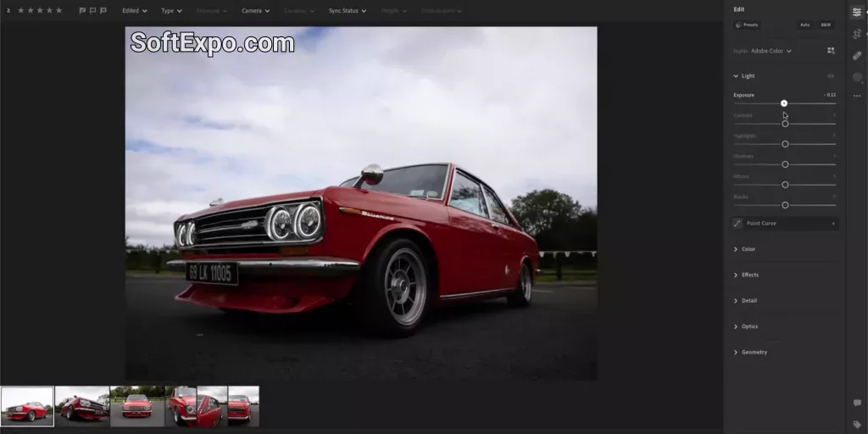
Task: Select the Crop and Rotate tool
Action: click(x=857, y=34)
